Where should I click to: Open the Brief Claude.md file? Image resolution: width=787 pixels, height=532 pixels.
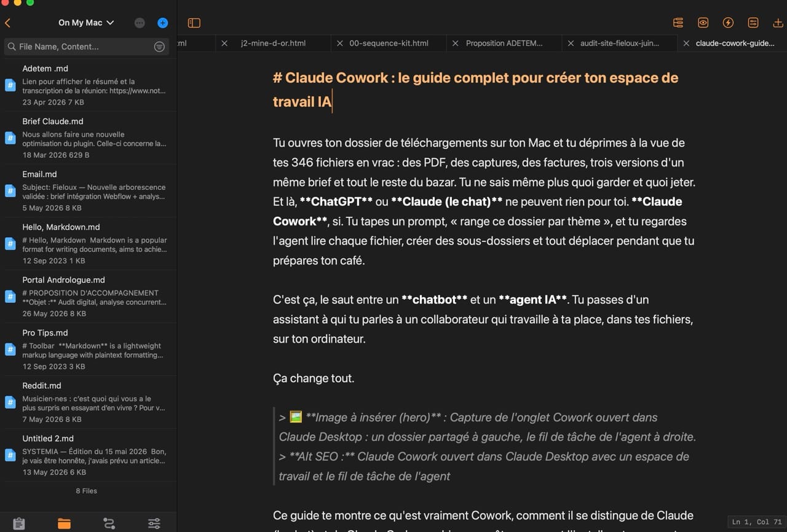88,138
